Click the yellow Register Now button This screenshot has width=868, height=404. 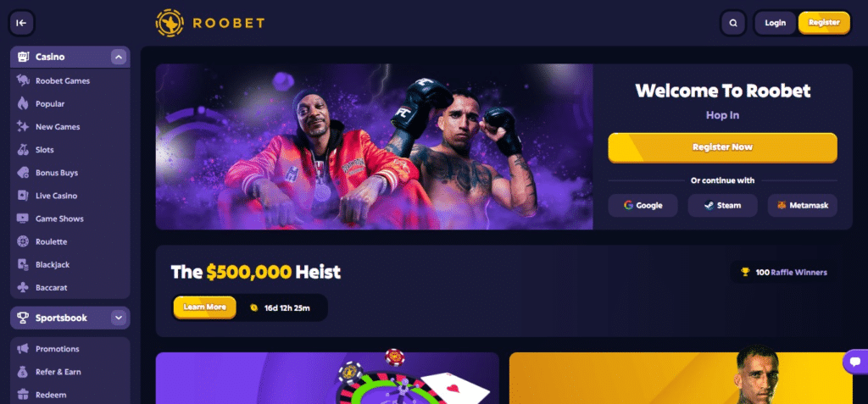pyautogui.click(x=722, y=147)
